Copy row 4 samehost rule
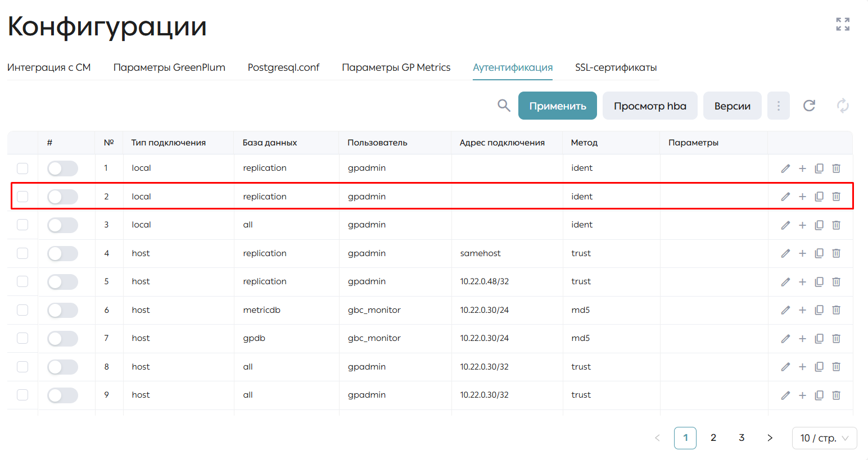 click(819, 253)
